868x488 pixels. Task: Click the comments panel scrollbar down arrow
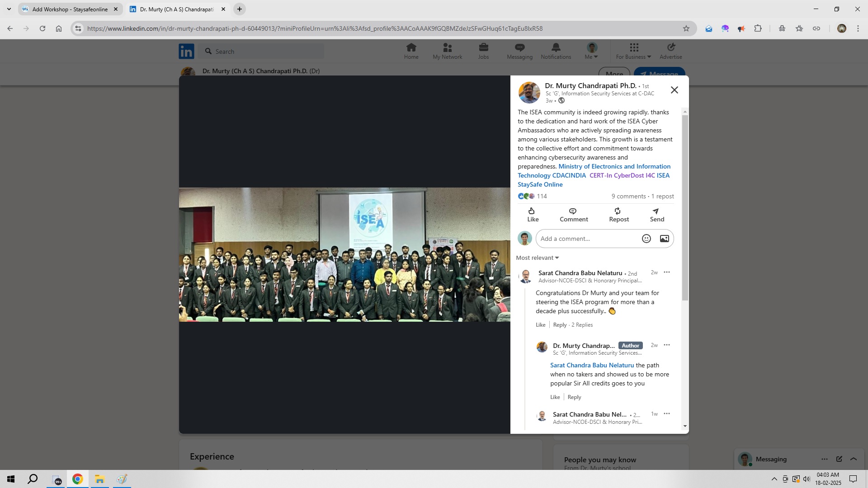685,426
